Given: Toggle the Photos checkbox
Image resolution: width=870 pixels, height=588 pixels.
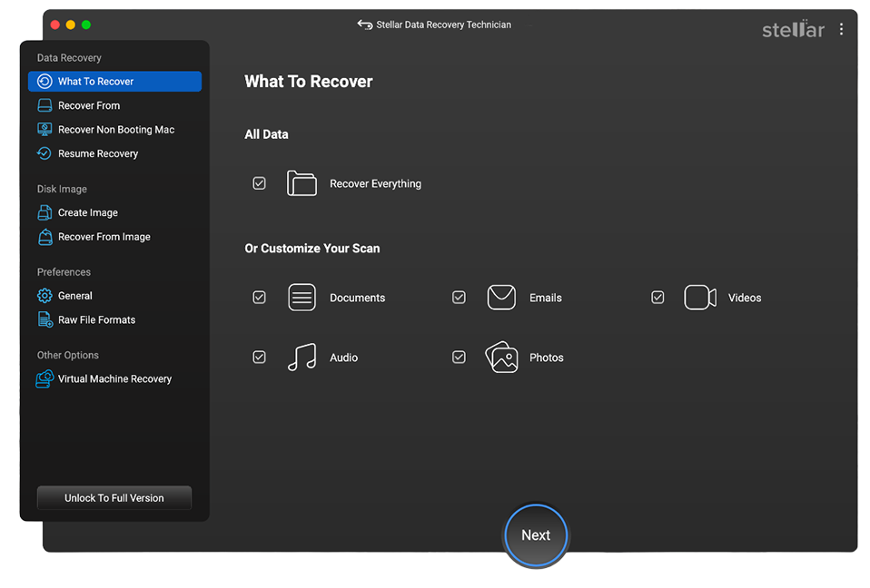Looking at the screenshot, I should (x=459, y=358).
